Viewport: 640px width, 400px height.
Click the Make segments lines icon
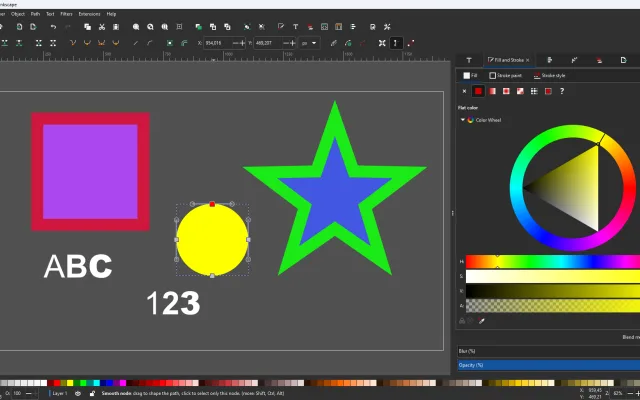(136, 43)
